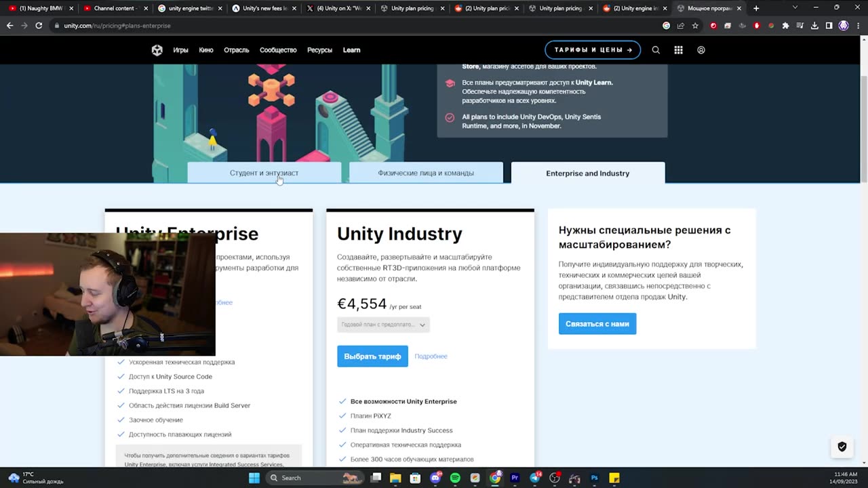This screenshot has height=488, width=868.
Task: Click Заочное обучение feature text
Action: tap(155, 420)
